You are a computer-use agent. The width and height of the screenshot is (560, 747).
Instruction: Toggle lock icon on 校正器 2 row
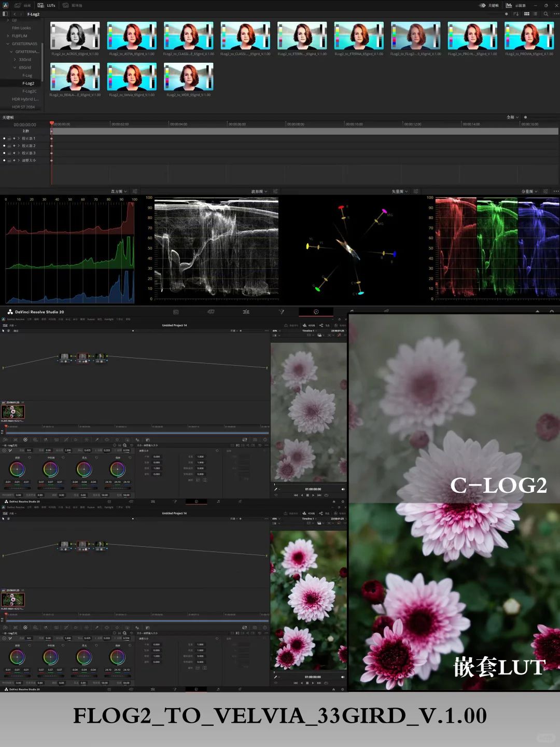point(9,146)
